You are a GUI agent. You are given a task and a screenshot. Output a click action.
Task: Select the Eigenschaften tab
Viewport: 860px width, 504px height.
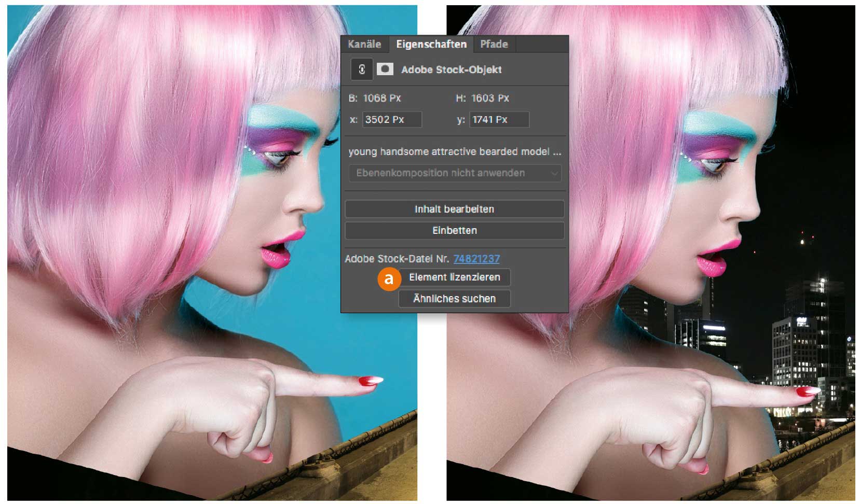tap(431, 44)
